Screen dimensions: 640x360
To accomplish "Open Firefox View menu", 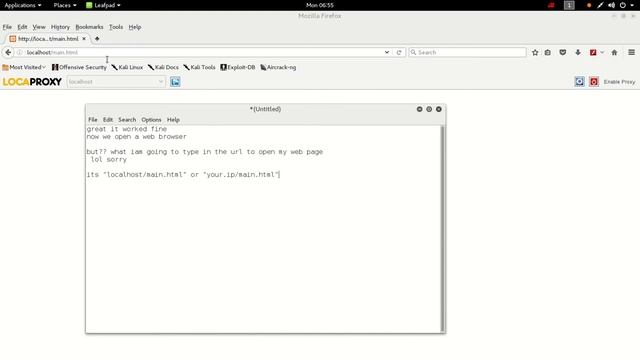I will pyautogui.click(x=39, y=27).
